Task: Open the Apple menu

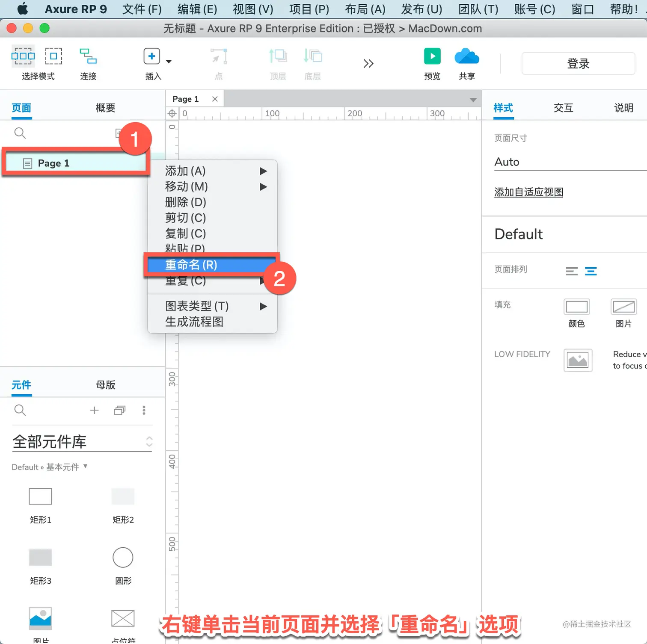Action: (22, 9)
